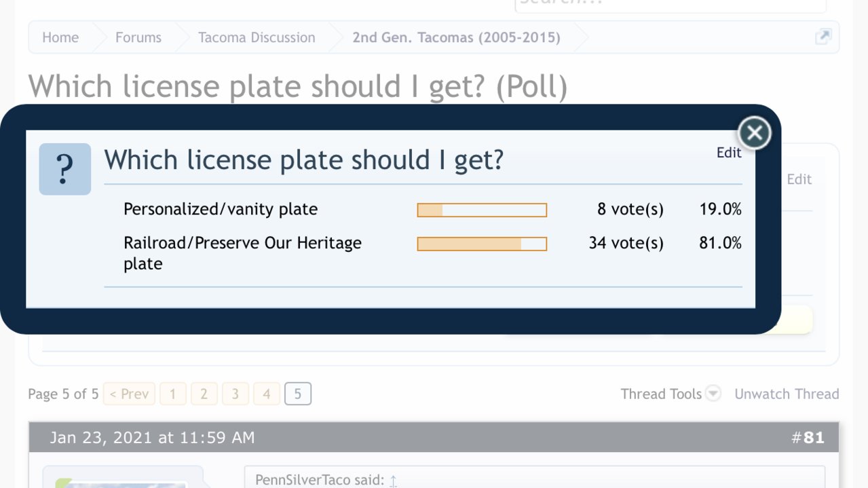Open post permalink #81
Screen dimensions: 868x488
point(808,438)
